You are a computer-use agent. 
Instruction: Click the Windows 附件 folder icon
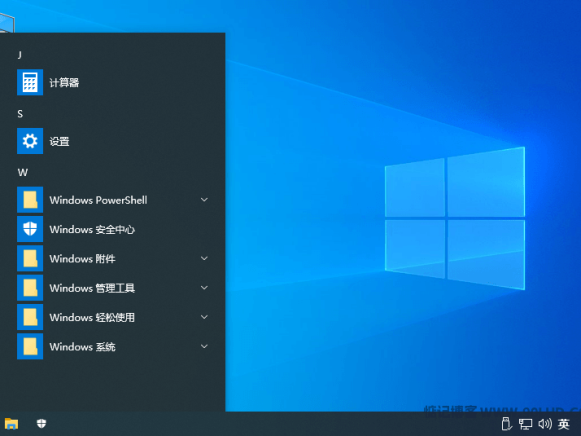point(30,258)
